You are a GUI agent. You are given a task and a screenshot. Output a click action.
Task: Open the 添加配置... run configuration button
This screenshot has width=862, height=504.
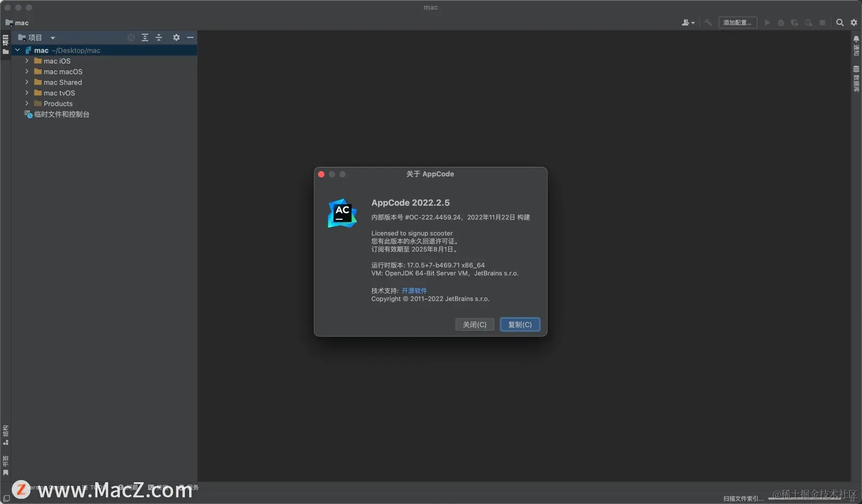pyautogui.click(x=737, y=22)
